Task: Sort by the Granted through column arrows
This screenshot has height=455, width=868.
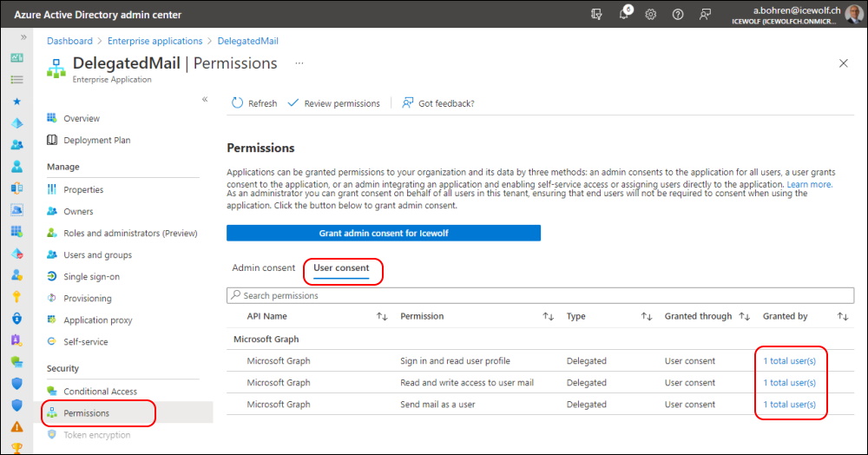Action: pos(745,316)
